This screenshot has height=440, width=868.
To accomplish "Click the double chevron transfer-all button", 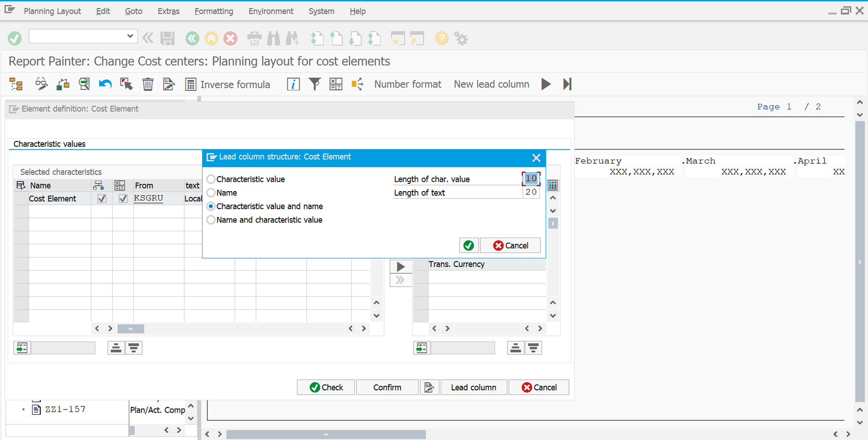I will click(x=401, y=280).
